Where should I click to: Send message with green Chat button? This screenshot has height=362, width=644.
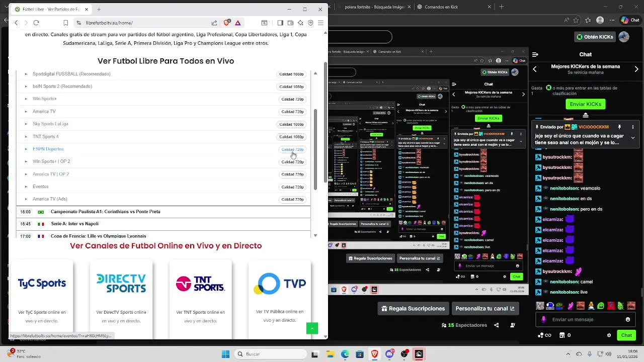(626, 335)
